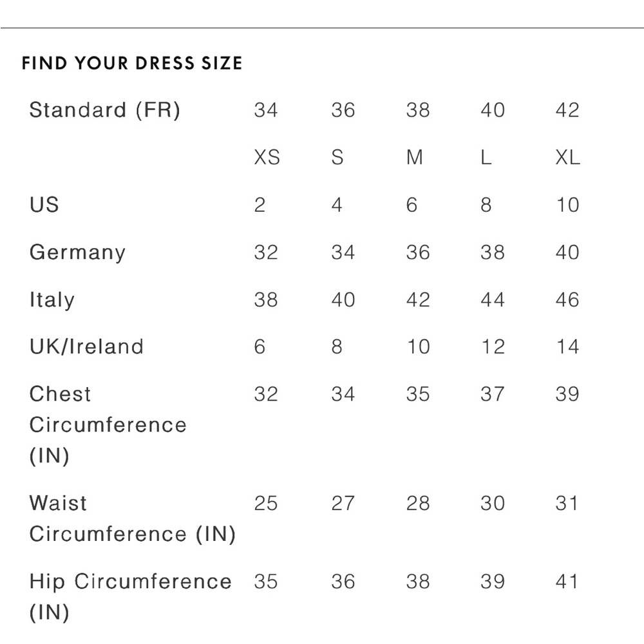Click the US size 2 cell

(260, 205)
